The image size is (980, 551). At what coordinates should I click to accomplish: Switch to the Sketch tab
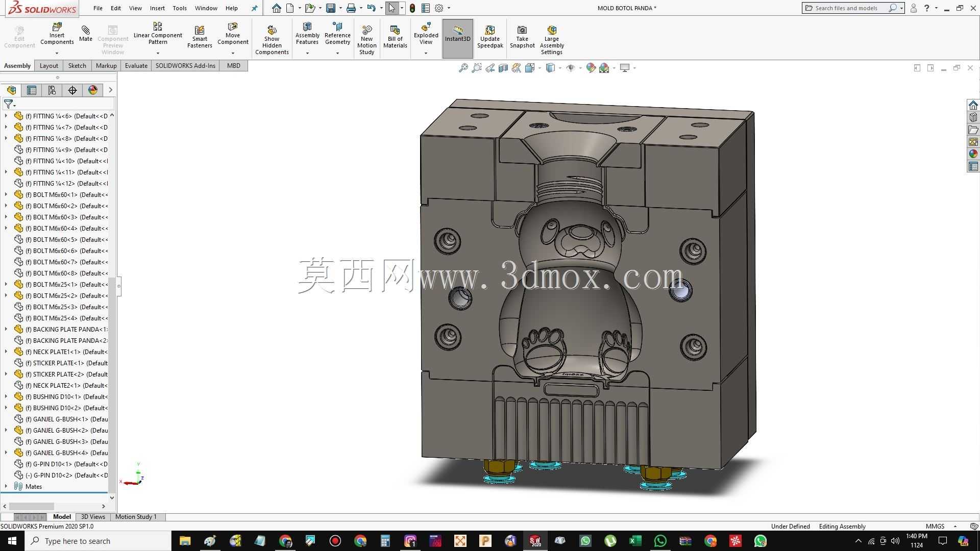tap(77, 66)
